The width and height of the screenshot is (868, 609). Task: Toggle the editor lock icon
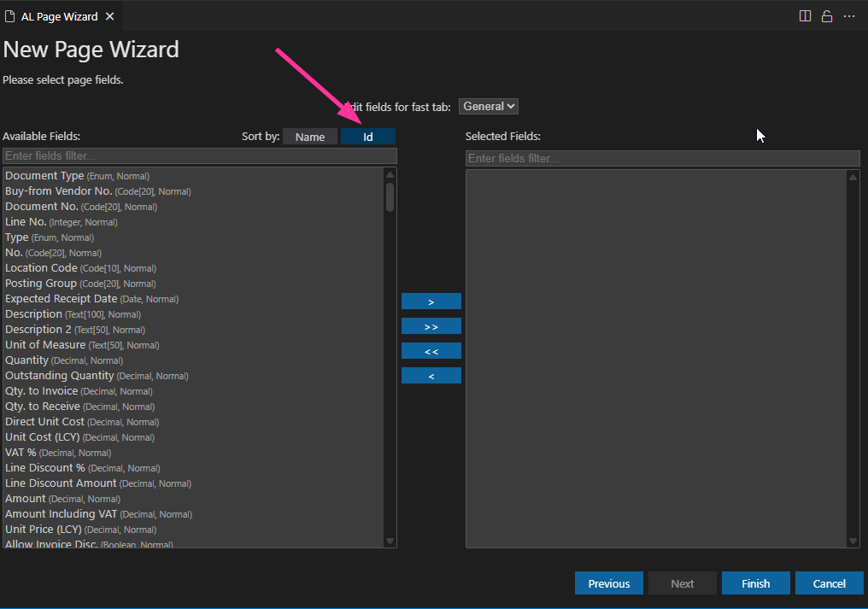pyautogui.click(x=827, y=16)
